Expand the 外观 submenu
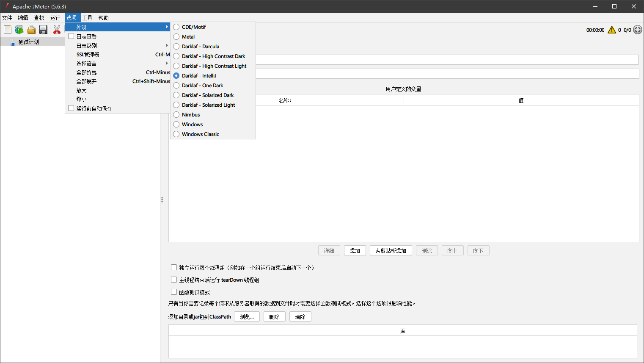The image size is (644, 363). pyautogui.click(x=118, y=27)
